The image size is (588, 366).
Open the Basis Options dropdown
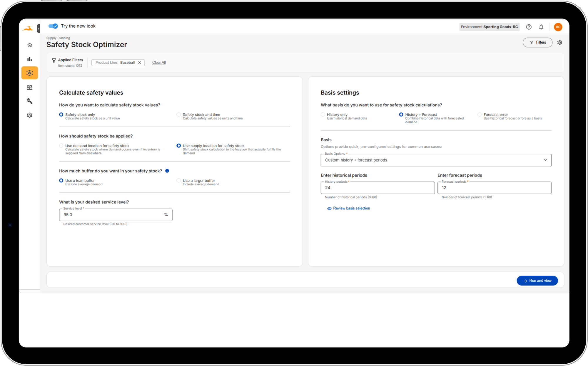(436, 160)
